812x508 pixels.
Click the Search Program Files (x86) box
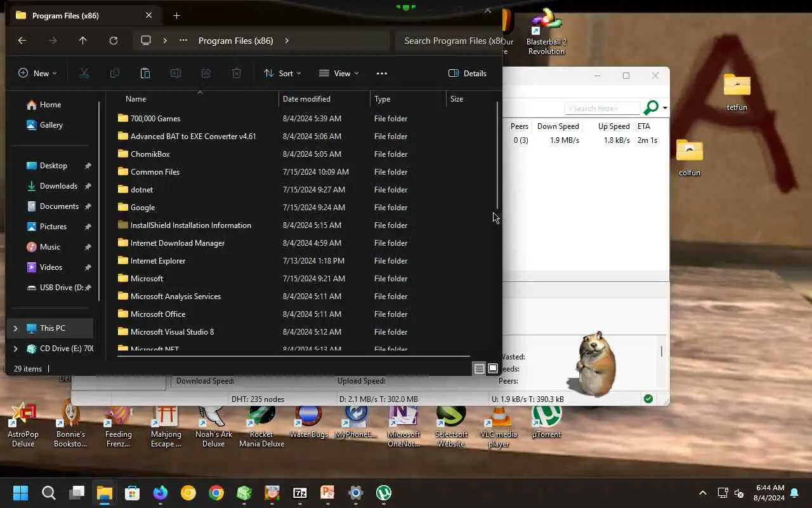pyautogui.click(x=448, y=41)
